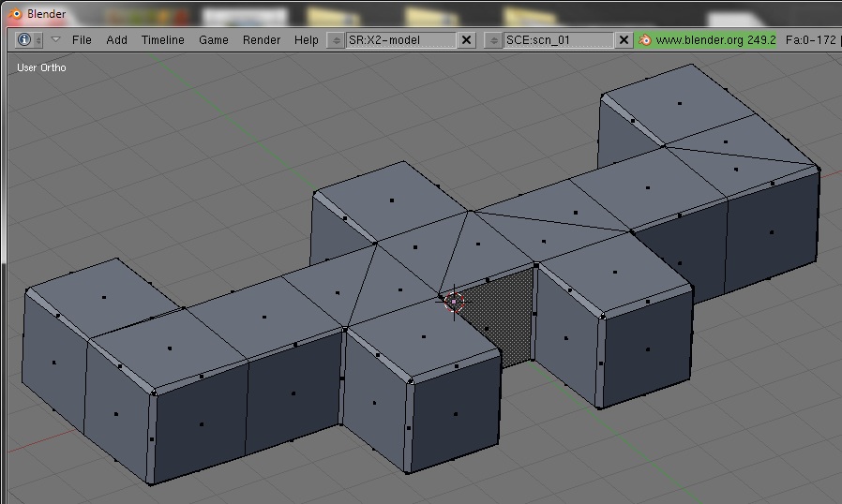Click the window type info icon
Image resolution: width=842 pixels, height=504 pixels.
coord(24,39)
